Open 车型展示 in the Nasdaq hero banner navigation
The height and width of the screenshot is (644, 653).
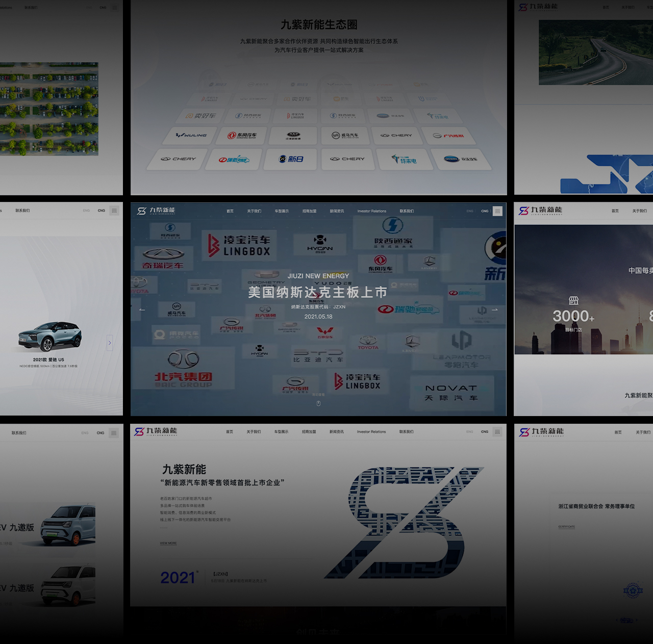click(282, 211)
